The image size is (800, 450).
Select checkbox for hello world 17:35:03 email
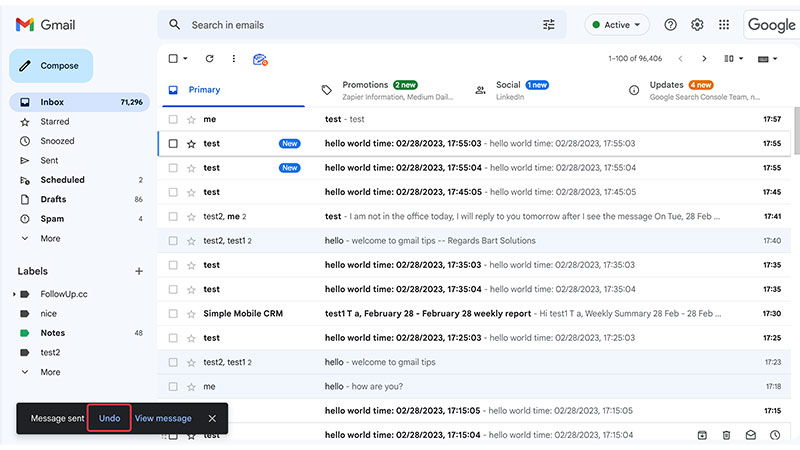pos(173,265)
